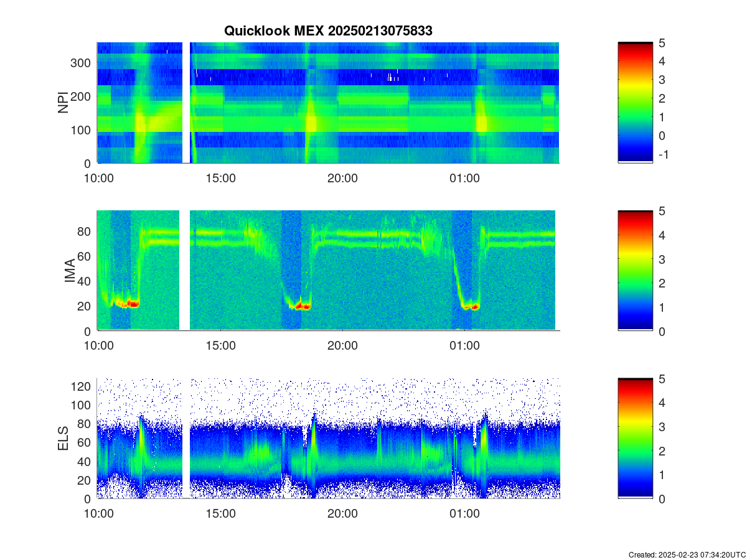
Task: Click the 300 tick on NPI y-axis
Action: (x=82, y=63)
